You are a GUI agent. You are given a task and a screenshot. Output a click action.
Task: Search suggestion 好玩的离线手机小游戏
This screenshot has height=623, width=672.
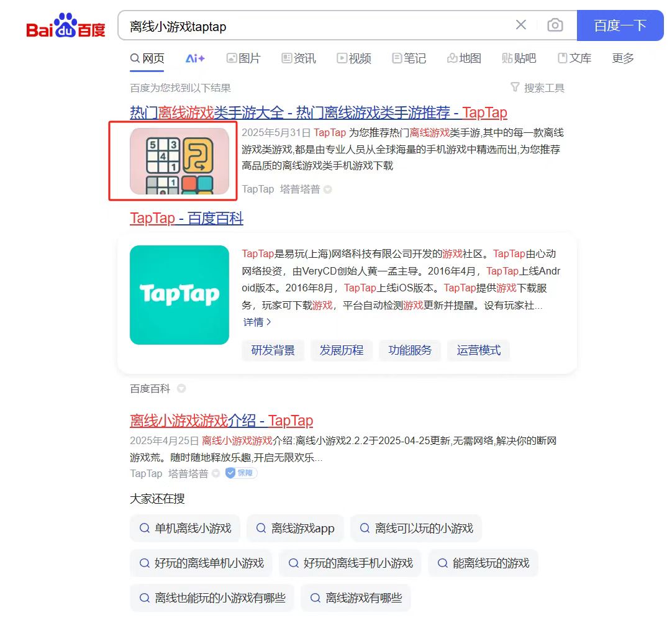click(350, 563)
